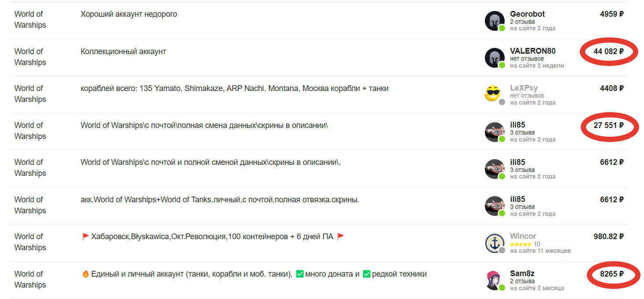The width and height of the screenshot is (644, 299).
Task: Click the seller name Sam8z
Action: click(522, 273)
